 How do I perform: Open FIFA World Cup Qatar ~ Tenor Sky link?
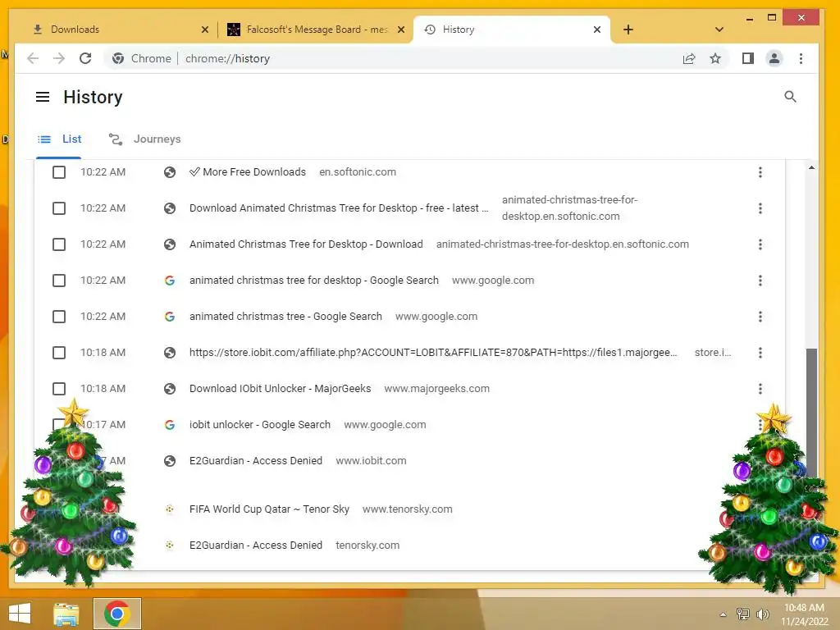pos(269,509)
